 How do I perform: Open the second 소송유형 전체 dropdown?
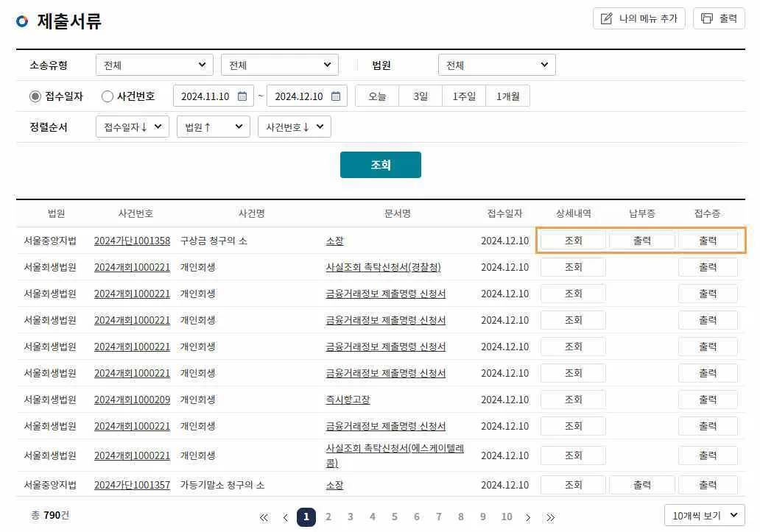click(x=279, y=65)
